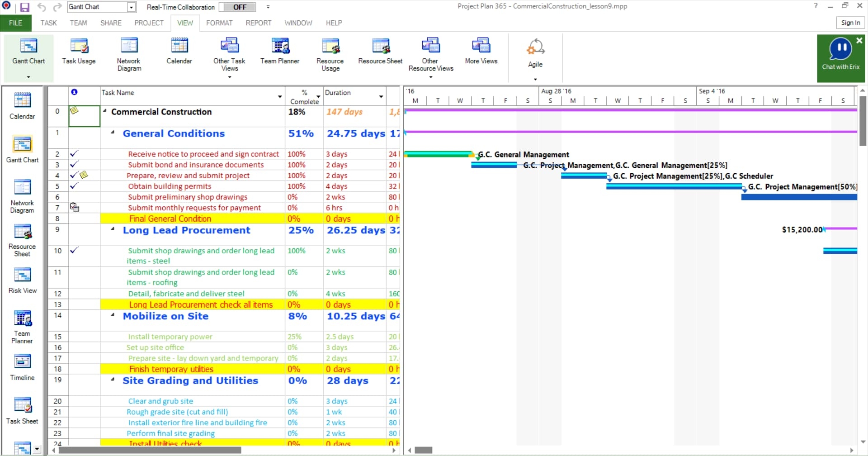This screenshot has height=456, width=868.
Task: Click the Gantt chart horizontal scrollbar thumb
Action: [424, 450]
